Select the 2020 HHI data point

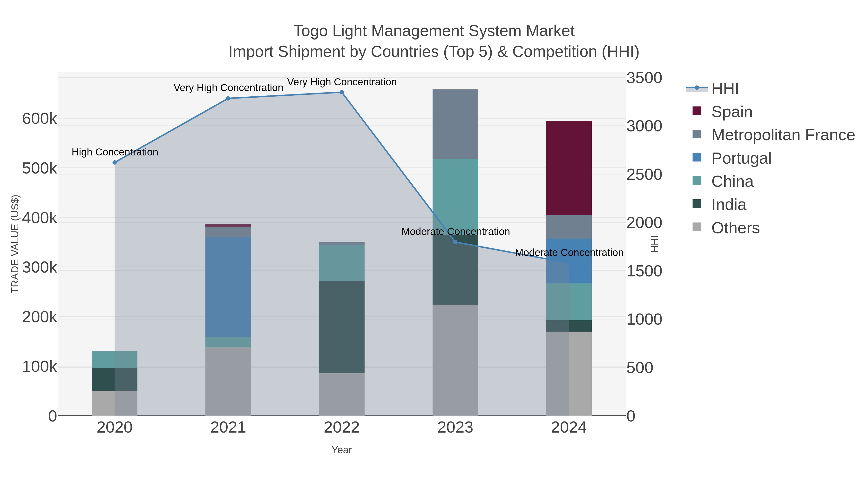(x=115, y=162)
